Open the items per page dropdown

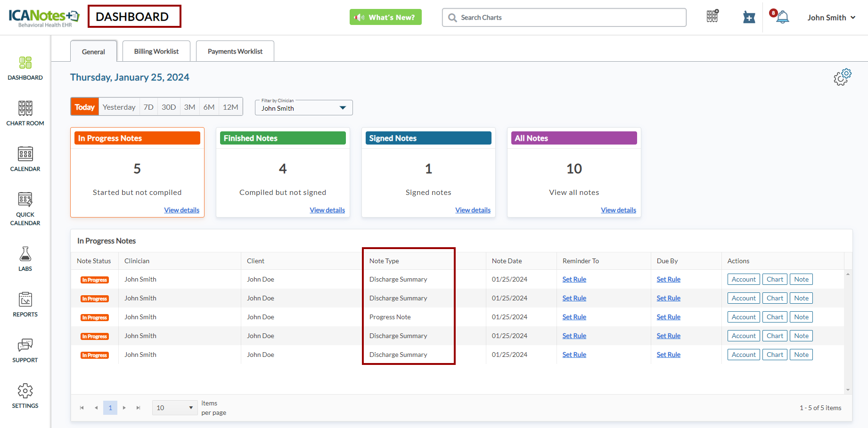coord(175,408)
